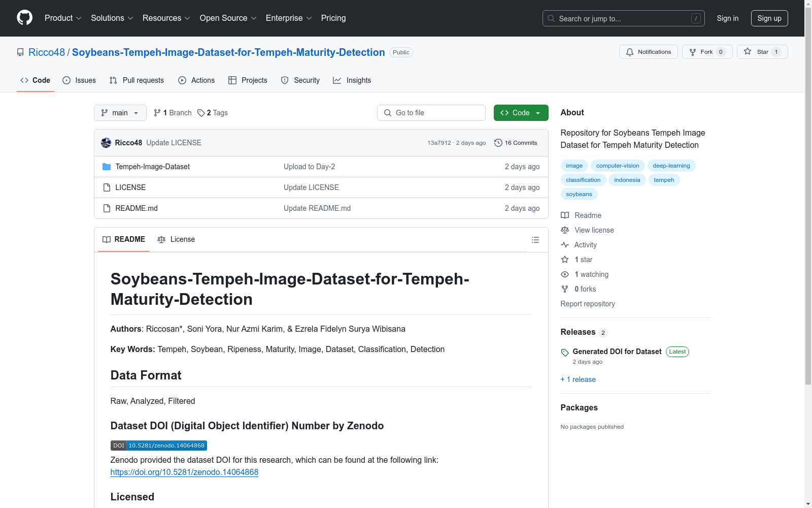Screen dimensions: 812x508
Task: View the 16 Commits history
Action: (x=516, y=143)
